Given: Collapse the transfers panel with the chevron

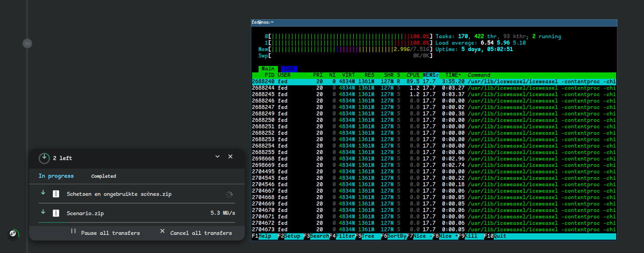Looking at the screenshot, I should pos(217,156).
